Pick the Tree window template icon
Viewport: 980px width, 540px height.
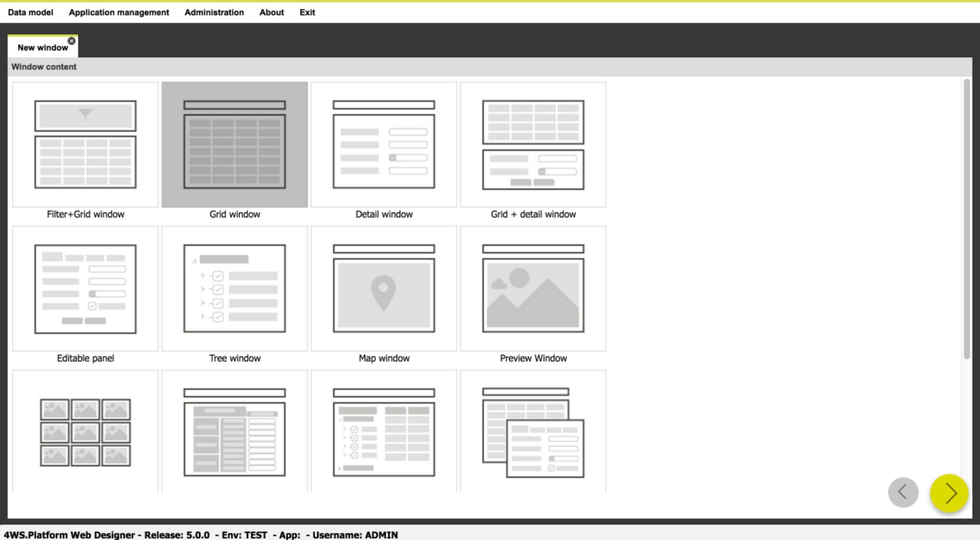click(234, 288)
